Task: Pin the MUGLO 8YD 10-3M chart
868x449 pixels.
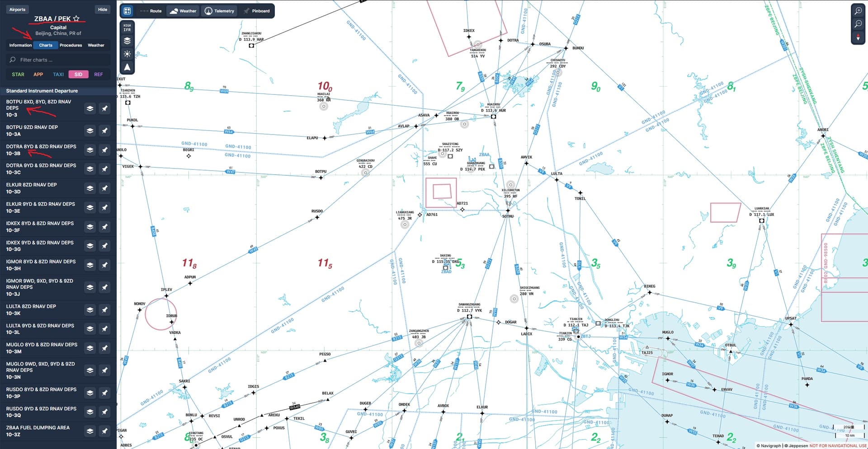Action: click(x=104, y=348)
